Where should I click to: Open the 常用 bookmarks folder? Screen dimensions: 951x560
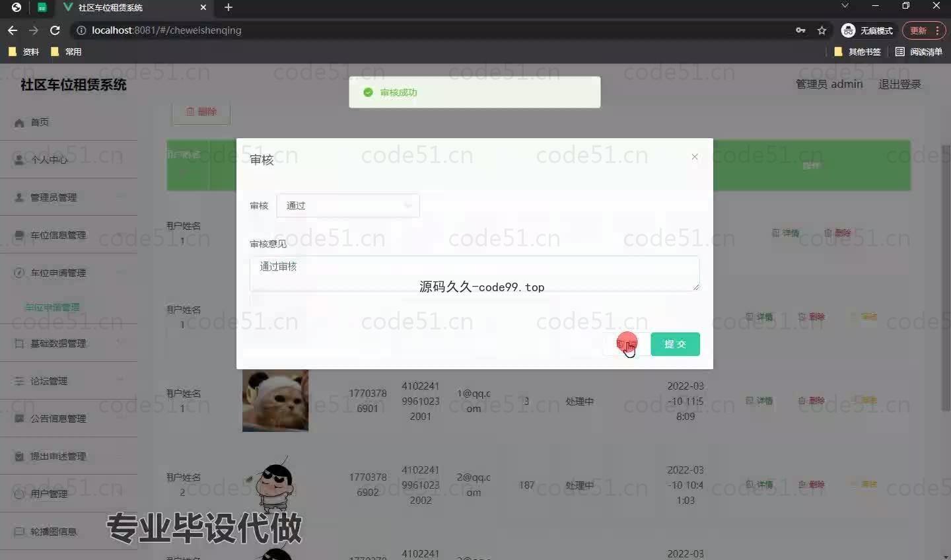(x=66, y=52)
